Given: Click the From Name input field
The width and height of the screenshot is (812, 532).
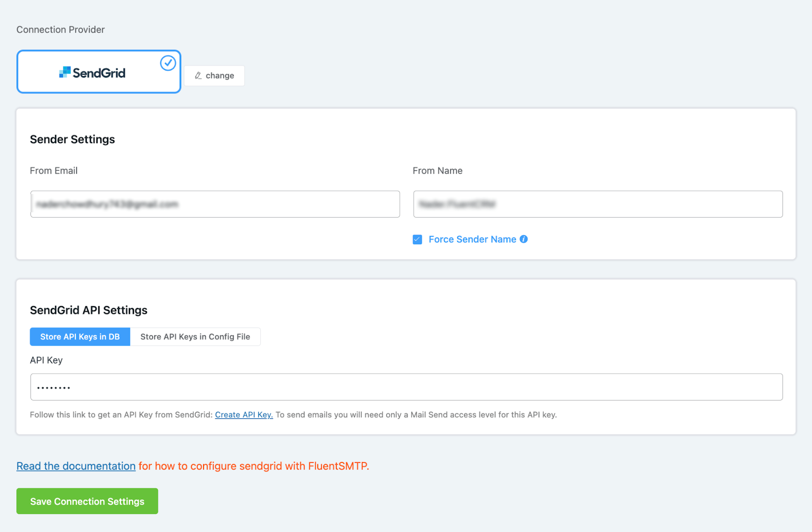Looking at the screenshot, I should (598, 204).
